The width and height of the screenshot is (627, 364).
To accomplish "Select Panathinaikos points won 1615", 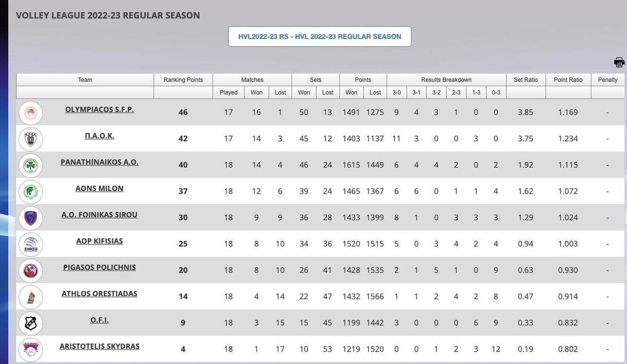I will point(351,165).
